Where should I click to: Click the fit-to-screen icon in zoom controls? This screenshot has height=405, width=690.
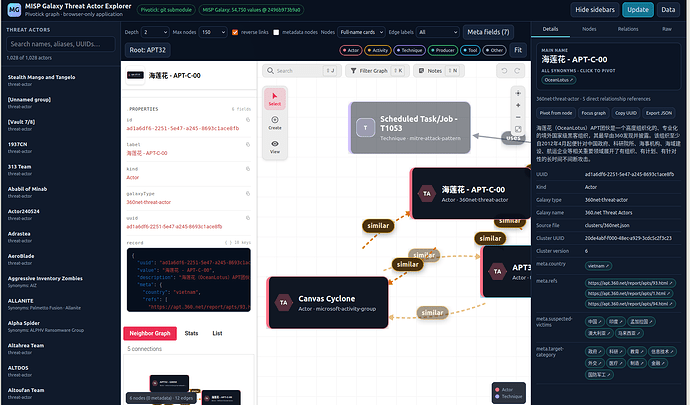[518, 129]
